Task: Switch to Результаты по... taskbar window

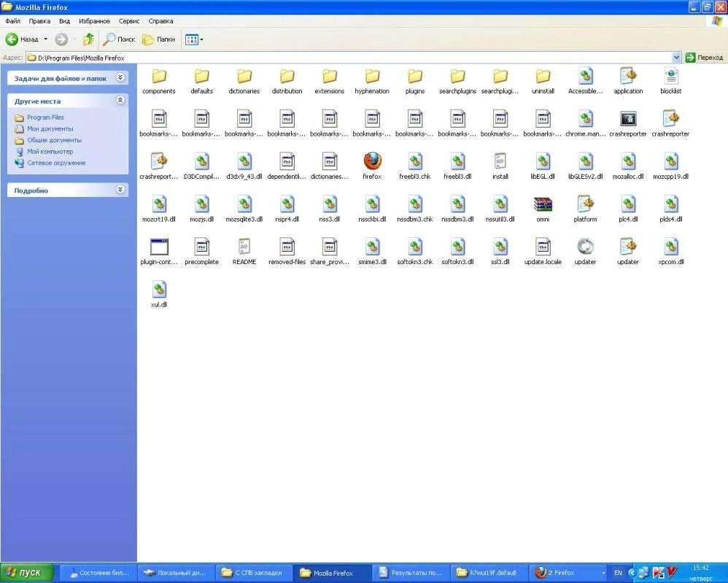Action: 411,573
